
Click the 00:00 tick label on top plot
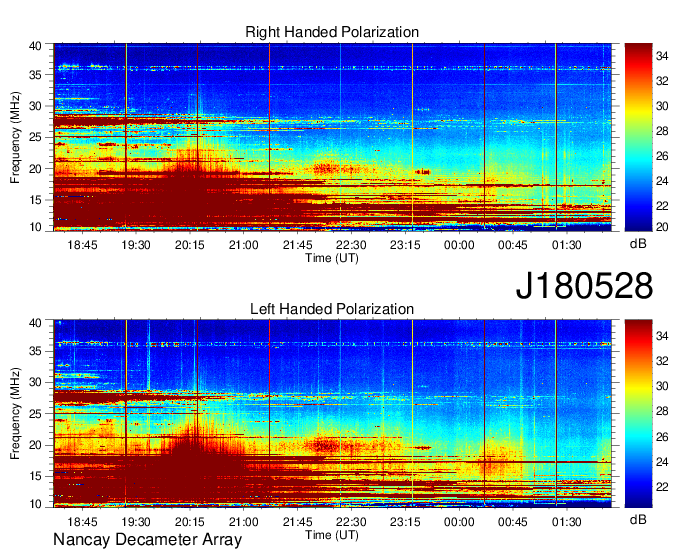pyautogui.click(x=459, y=245)
